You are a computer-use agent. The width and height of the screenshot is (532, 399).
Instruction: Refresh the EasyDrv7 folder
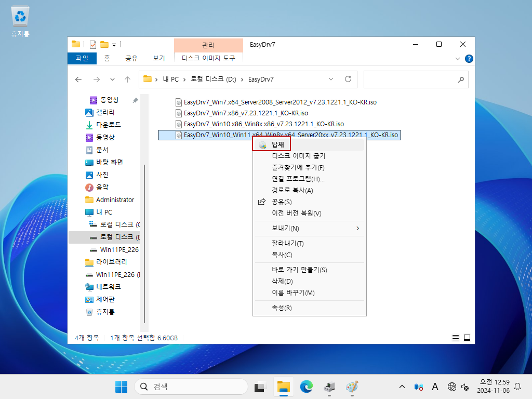click(348, 79)
